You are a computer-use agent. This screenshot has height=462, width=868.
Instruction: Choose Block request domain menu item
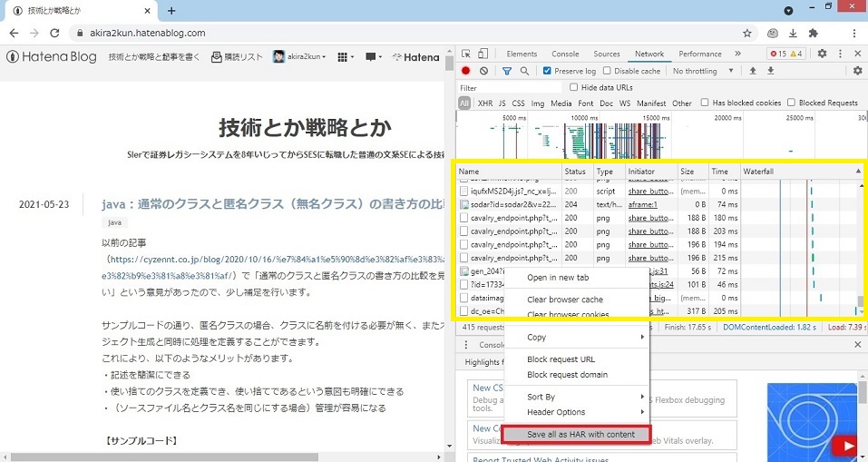point(576,375)
